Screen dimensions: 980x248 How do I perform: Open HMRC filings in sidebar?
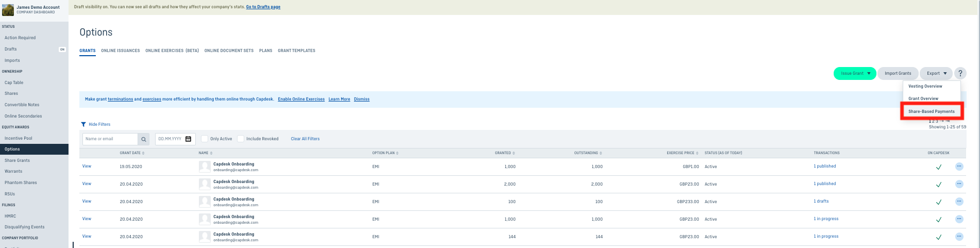pos(10,216)
